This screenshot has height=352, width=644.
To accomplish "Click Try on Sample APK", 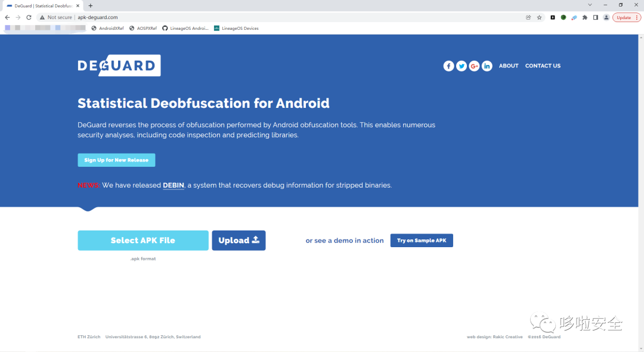I will pyautogui.click(x=422, y=241).
